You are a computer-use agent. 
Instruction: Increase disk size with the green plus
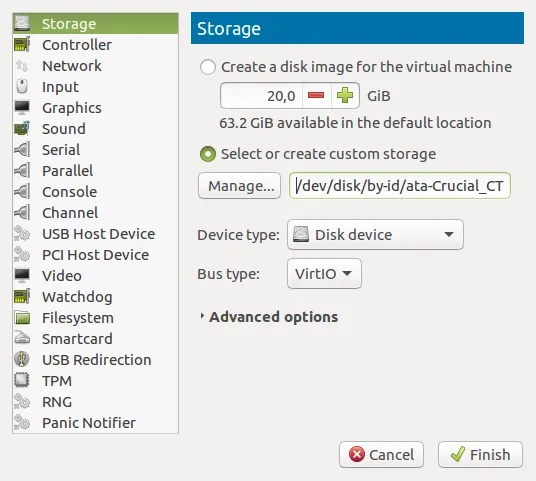click(x=345, y=95)
